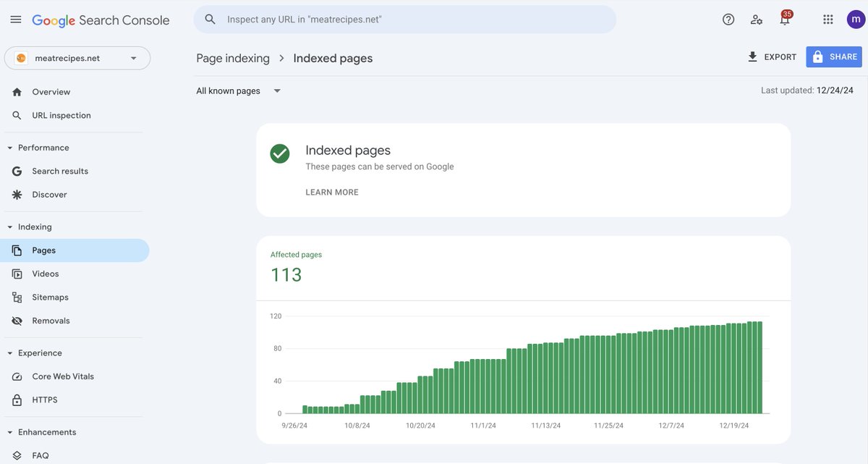
Task: Collapse the Indexing section
Action: [x=9, y=226]
